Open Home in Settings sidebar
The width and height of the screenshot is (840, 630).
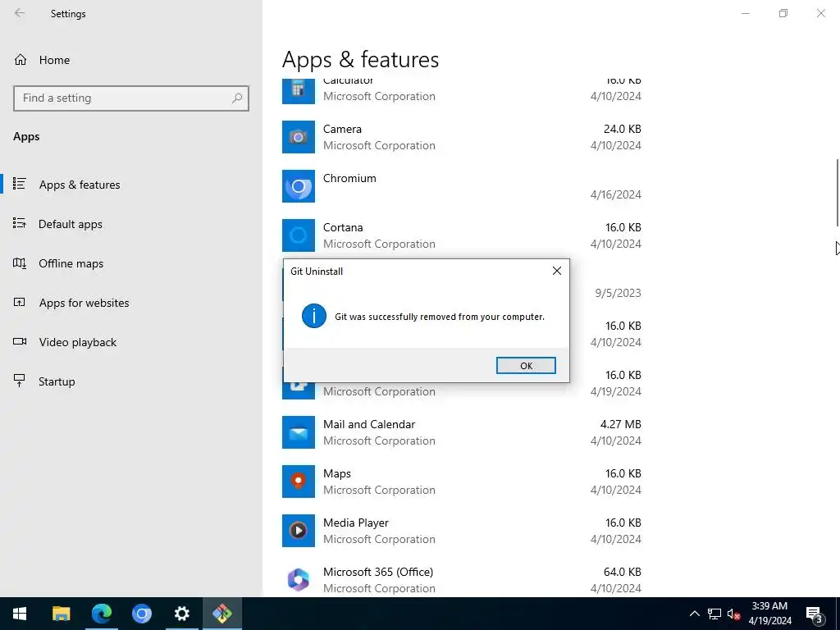pyautogui.click(x=131, y=60)
